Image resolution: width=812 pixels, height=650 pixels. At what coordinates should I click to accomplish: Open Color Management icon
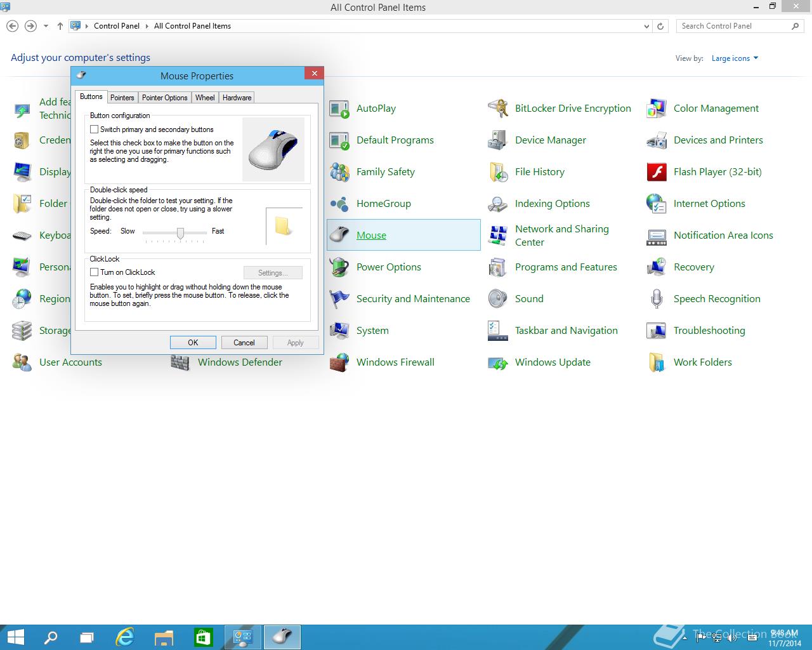click(657, 109)
